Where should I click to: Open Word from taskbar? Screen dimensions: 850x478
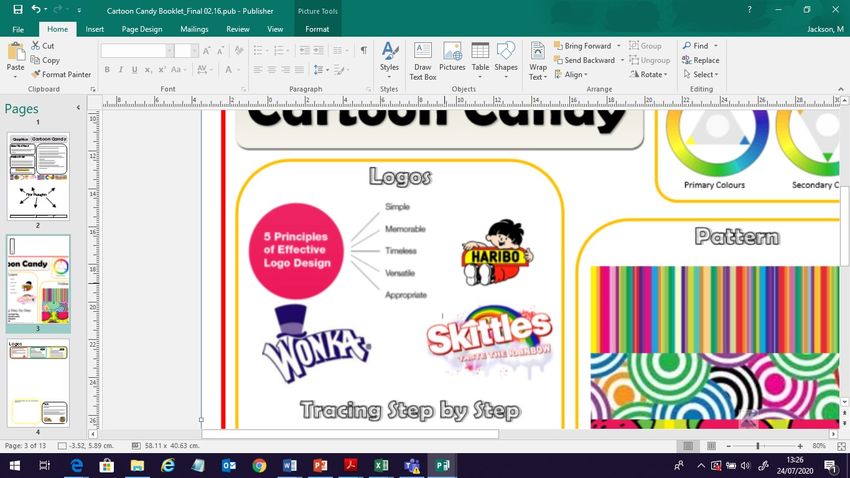289,466
